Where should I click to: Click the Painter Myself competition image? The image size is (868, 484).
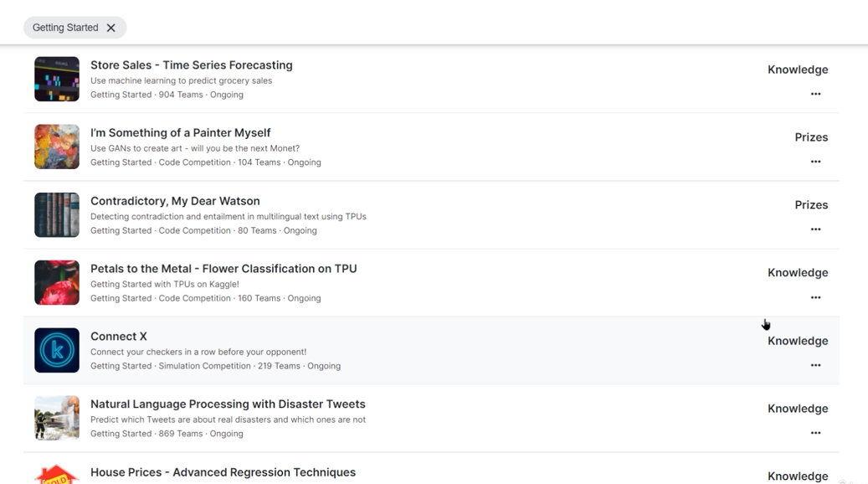coord(57,147)
